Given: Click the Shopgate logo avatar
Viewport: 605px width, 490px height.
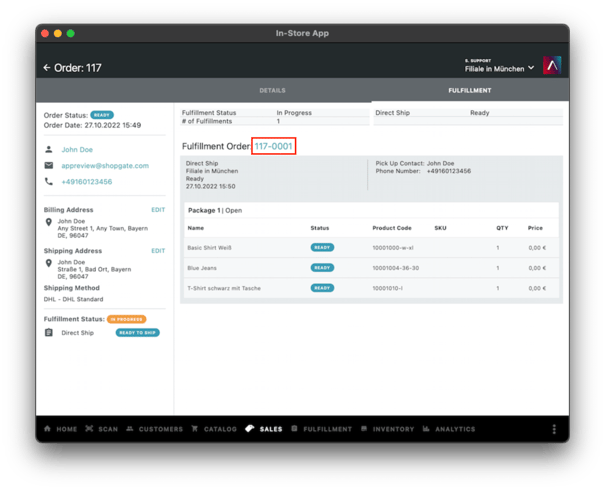Looking at the screenshot, I should click(x=552, y=65).
